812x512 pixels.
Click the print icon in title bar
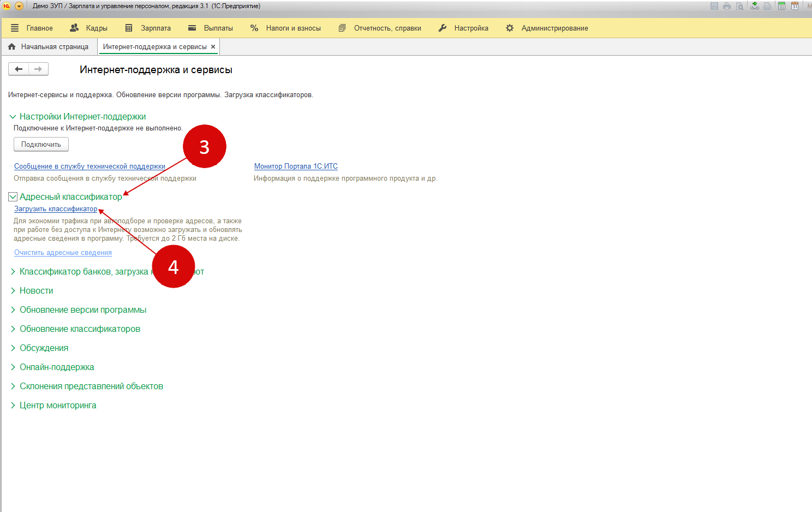click(727, 6)
